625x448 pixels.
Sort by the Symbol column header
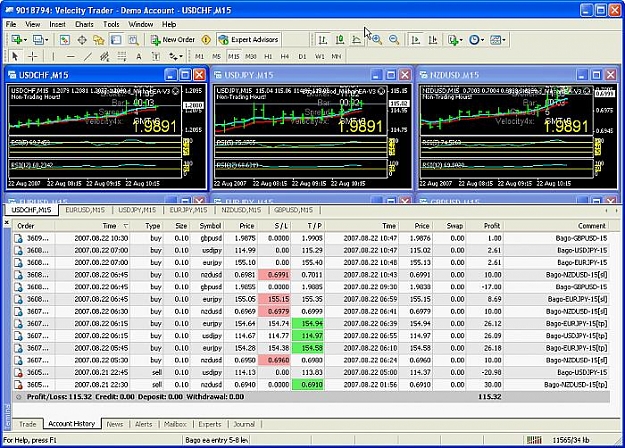208,226
